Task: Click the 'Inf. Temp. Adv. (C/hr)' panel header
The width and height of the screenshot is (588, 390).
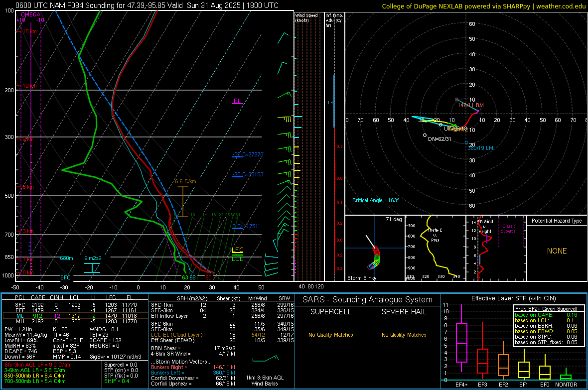Action: 334,20
